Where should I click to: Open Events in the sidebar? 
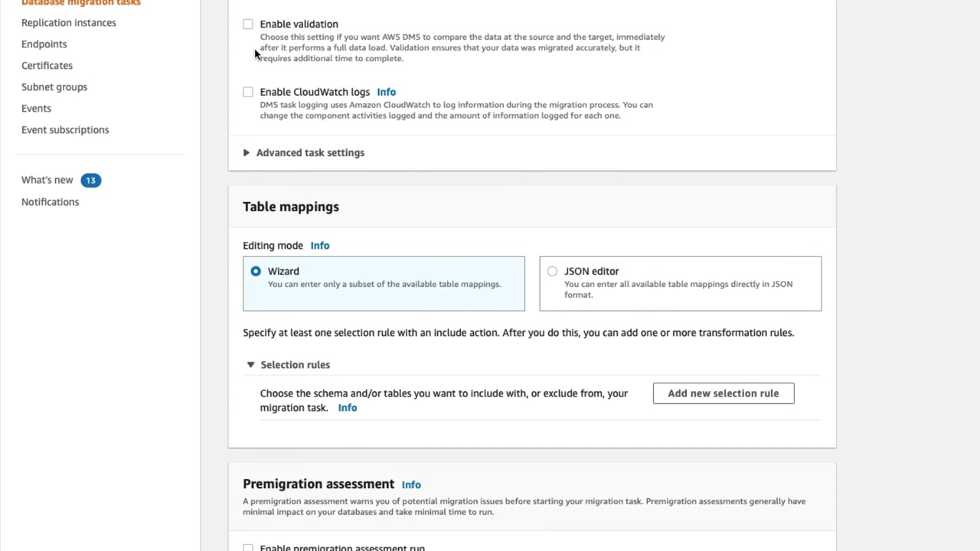coord(36,109)
